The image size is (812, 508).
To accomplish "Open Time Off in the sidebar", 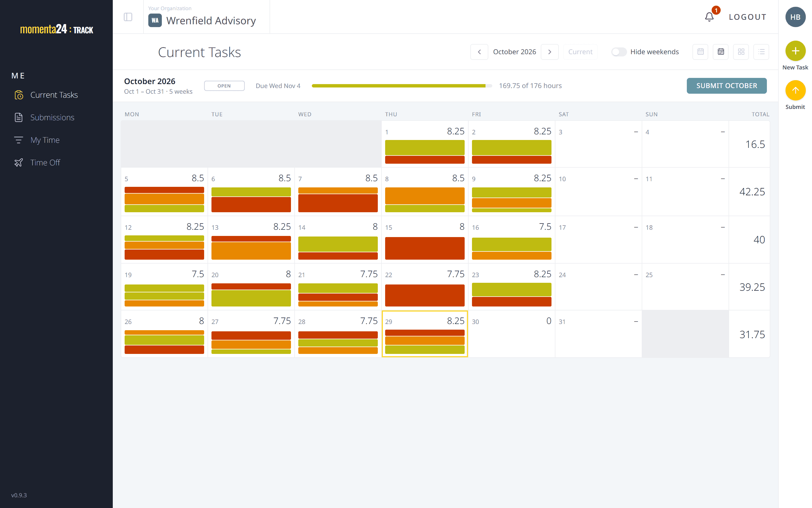I will [45, 163].
